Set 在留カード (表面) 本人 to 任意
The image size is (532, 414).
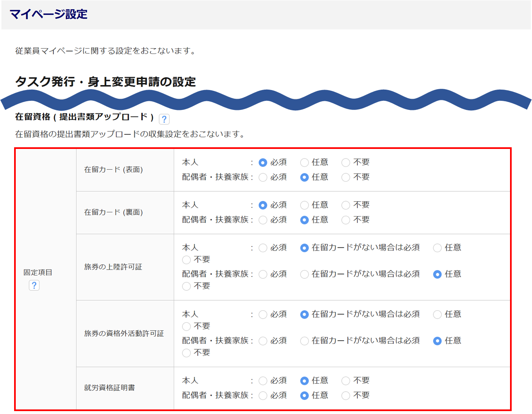(304, 163)
